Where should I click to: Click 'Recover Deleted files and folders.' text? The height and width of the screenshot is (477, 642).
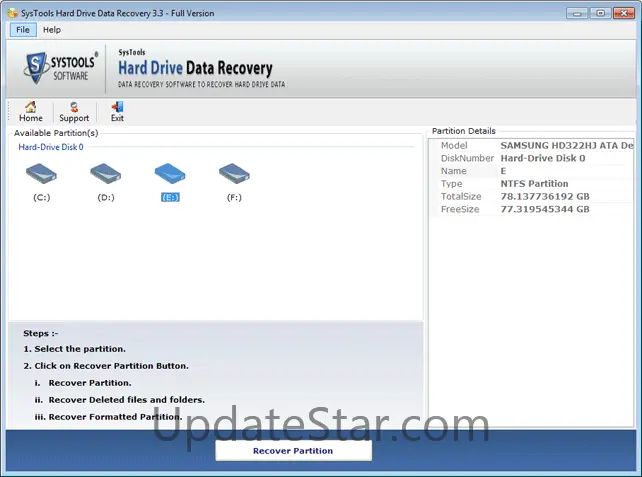[127, 400]
